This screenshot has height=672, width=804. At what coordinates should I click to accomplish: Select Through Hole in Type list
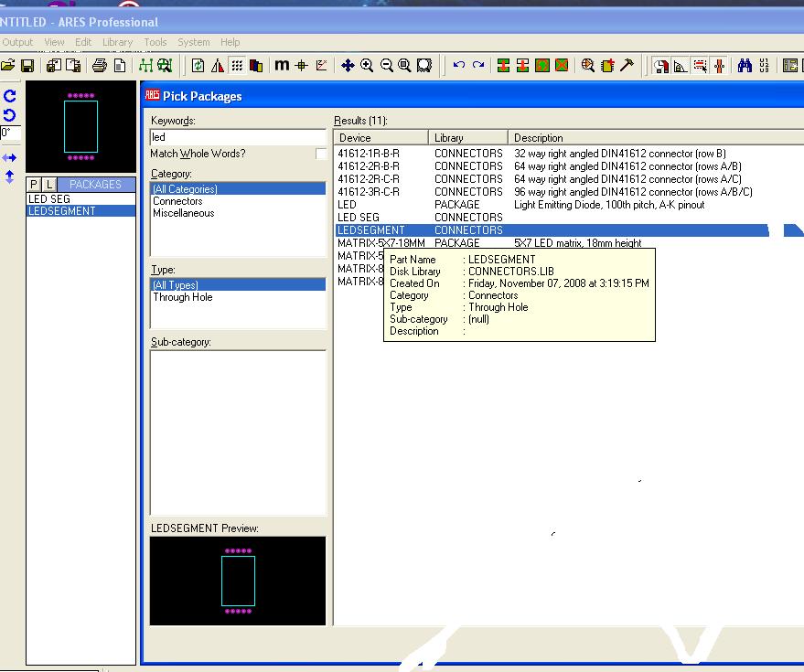point(182,297)
